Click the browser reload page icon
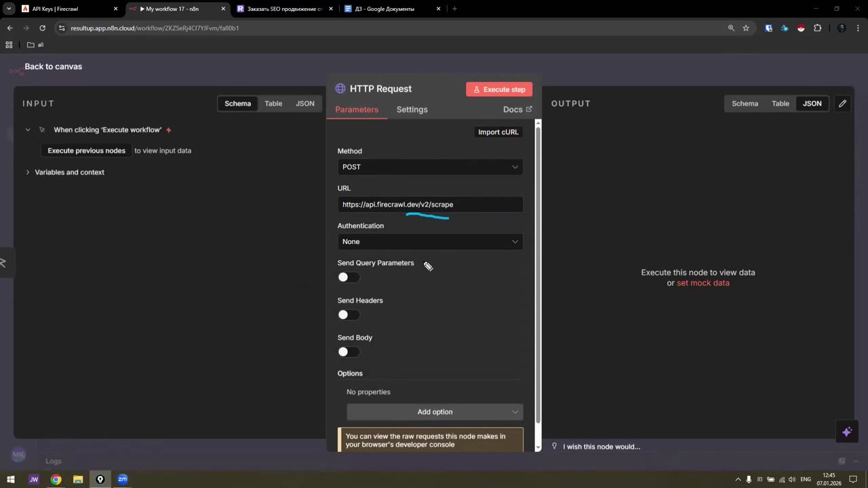This screenshot has height=488, width=868. 43,28
